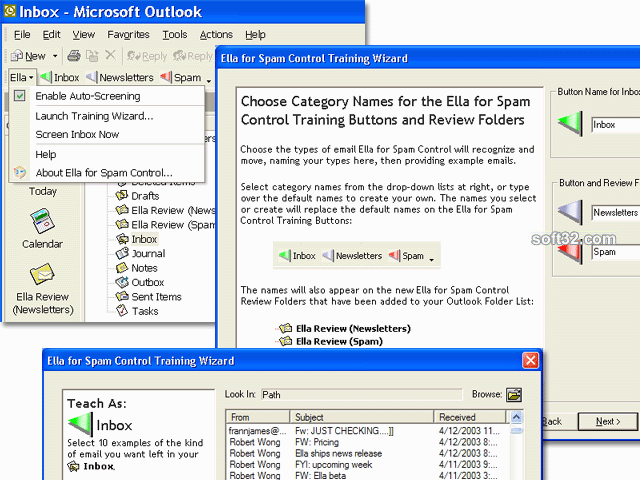This screenshot has height=480, width=640.
Task: Select the Sent Items folder
Action: [x=155, y=297]
